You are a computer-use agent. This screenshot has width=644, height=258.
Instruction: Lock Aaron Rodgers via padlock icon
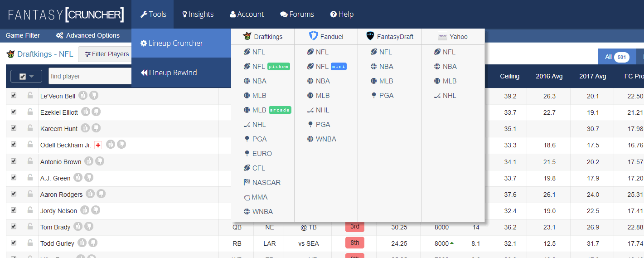tap(30, 194)
